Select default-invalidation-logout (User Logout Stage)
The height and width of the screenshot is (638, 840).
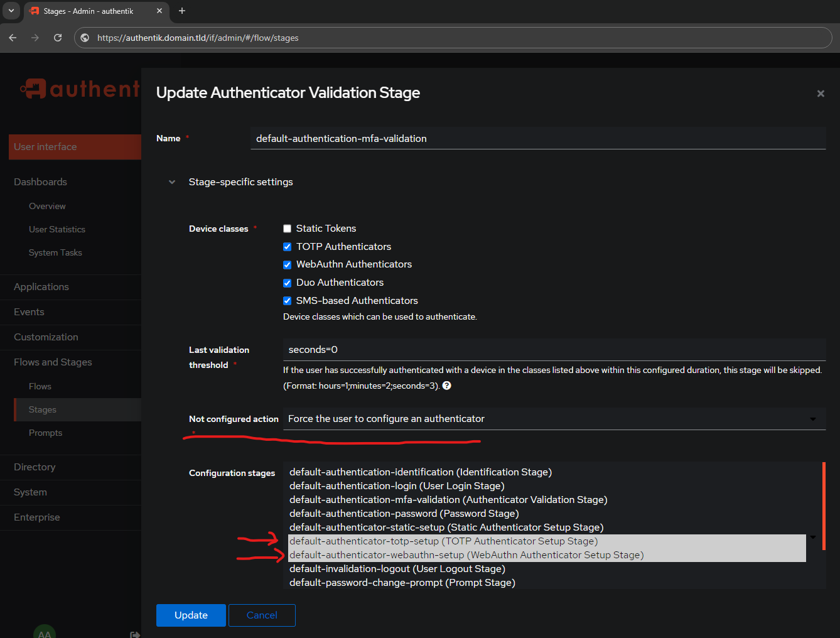tap(547, 569)
